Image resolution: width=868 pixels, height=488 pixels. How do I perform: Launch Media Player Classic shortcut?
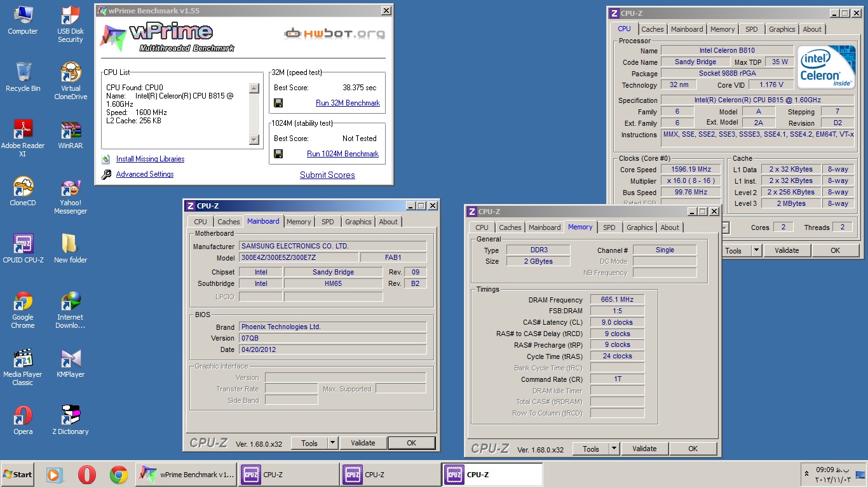[x=23, y=367]
